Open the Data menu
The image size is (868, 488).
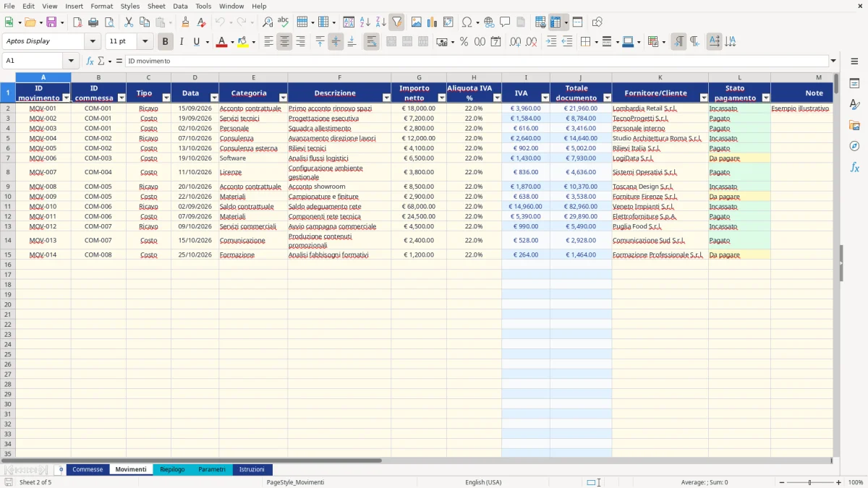click(180, 6)
